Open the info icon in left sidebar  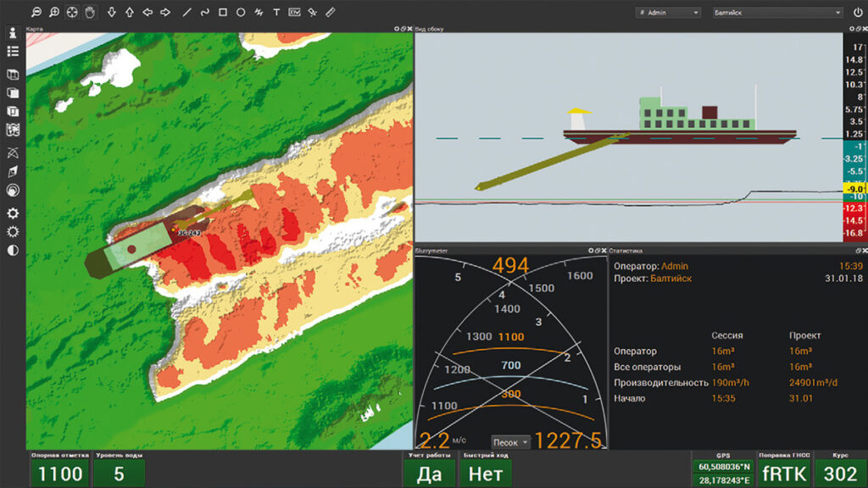(x=13, y=33)
